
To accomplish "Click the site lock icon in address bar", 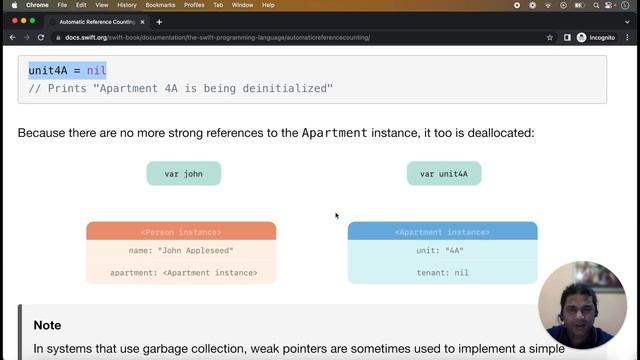I will pos(58,38).
